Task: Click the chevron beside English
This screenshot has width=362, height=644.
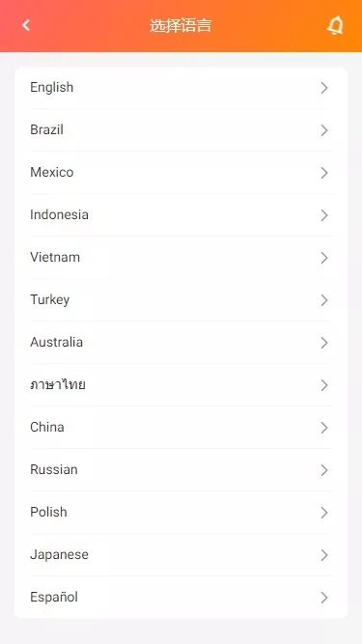Action: pyautogui.click(x=324, y=88)
